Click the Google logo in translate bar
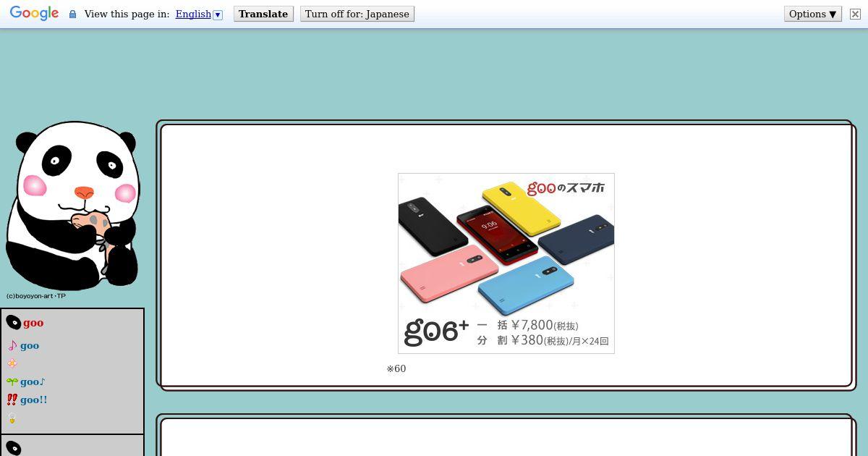 (34, 14)
